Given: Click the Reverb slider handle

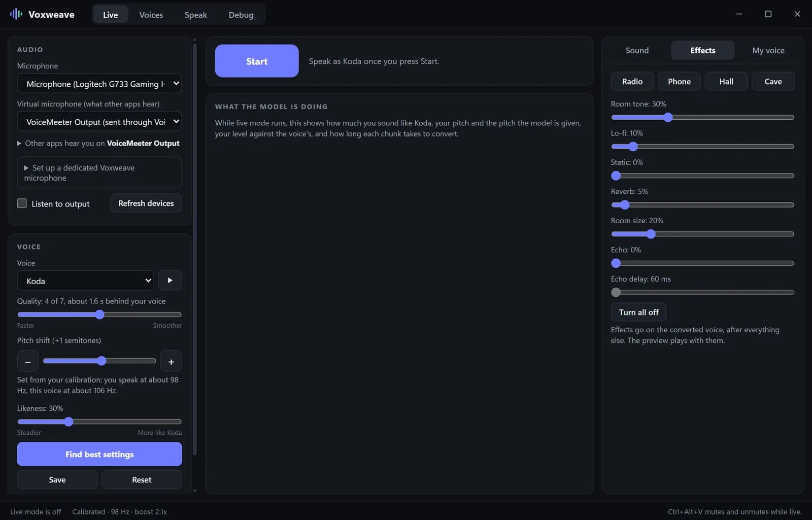Looking at the screenshot, I should click(x=625, y=205).
